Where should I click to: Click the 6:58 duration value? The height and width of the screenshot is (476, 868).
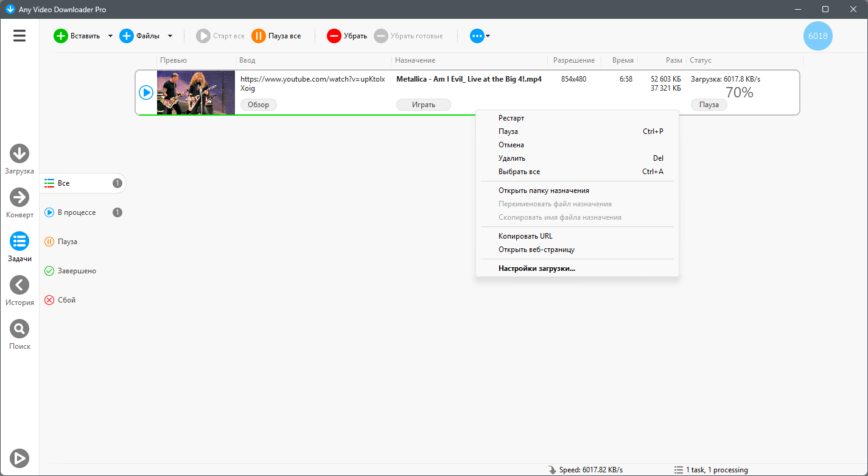[626, 79]
